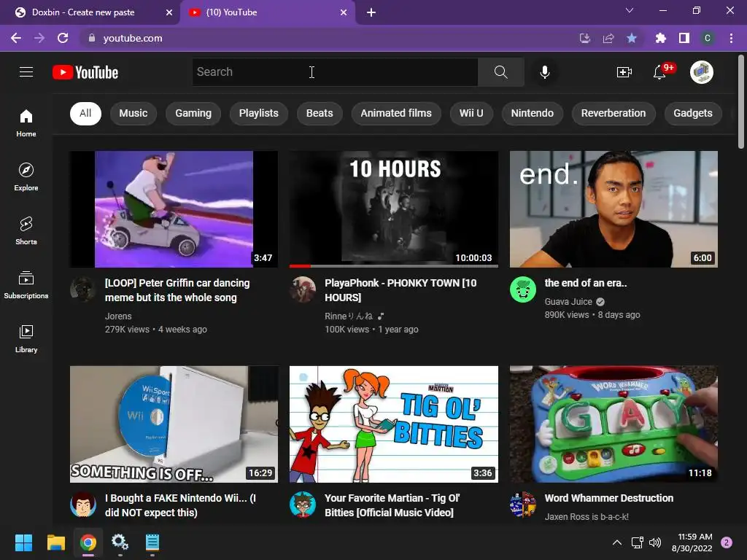
Task: Go to Home in sidebar
Action: 26,122
